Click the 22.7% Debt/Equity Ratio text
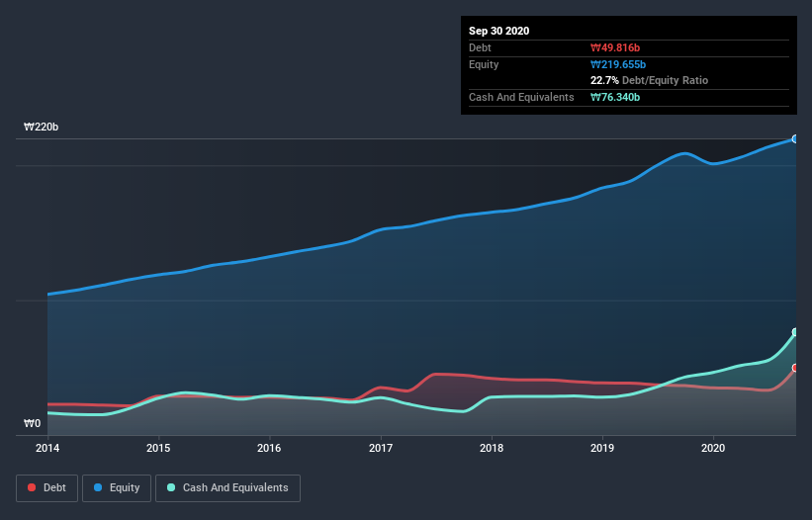 [649, 80]
